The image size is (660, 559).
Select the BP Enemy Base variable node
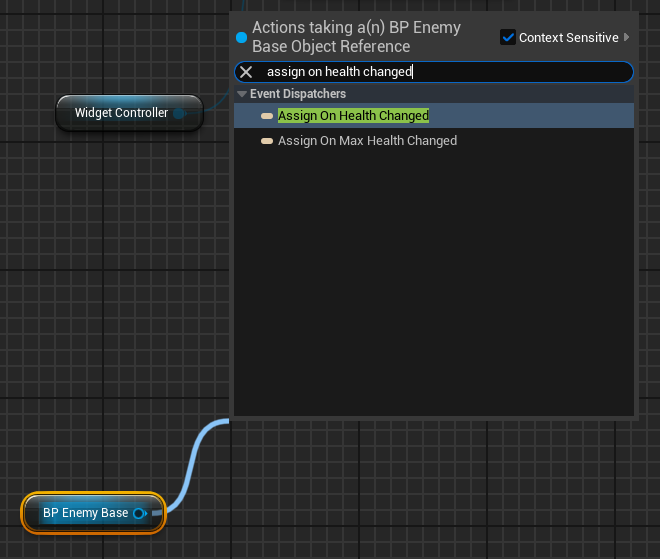coord(93,513)
